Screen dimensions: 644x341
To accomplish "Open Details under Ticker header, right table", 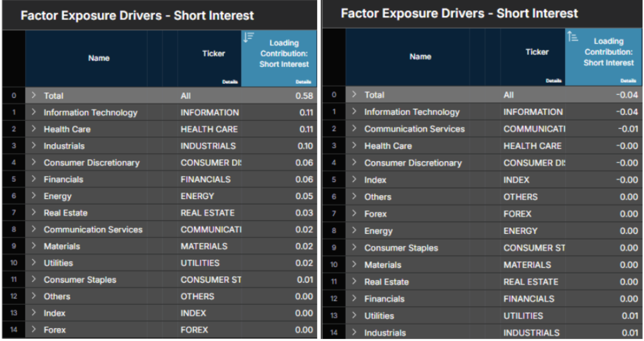I will coord(553,81).
